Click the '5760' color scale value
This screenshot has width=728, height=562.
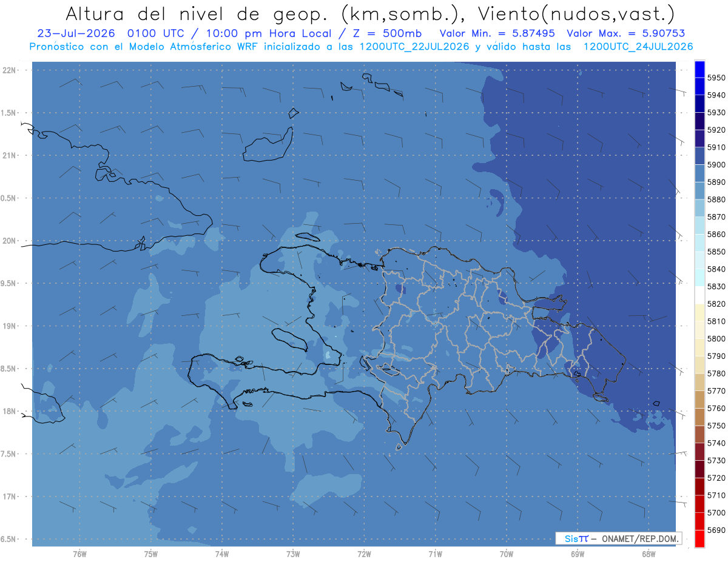(x=716, y=408)
